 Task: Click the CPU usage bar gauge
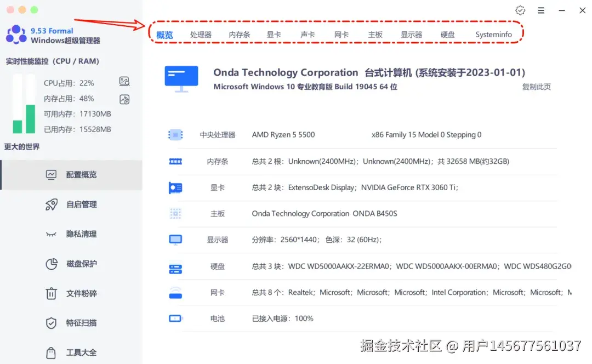coord(18,104)
